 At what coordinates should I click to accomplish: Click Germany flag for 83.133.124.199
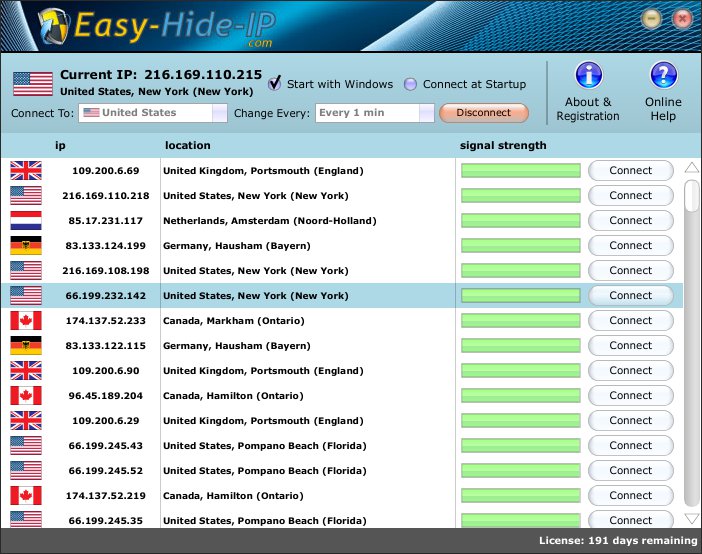26,245
